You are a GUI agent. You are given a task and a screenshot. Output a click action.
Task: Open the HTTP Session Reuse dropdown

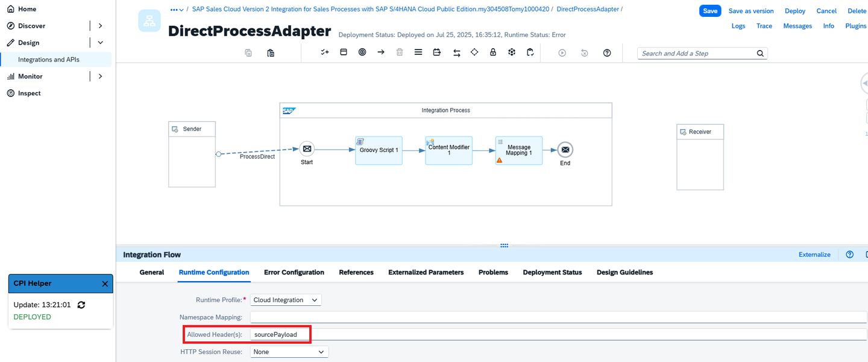[289, 352]
